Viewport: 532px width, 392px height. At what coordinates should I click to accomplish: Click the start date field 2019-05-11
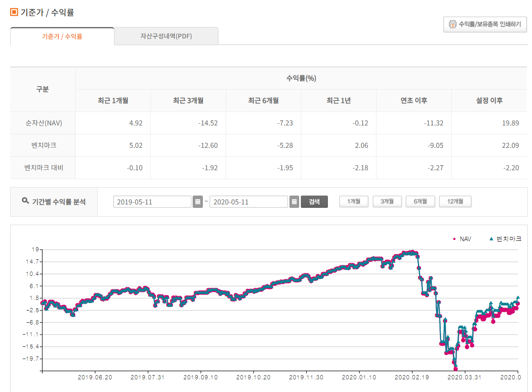point(152,202)
